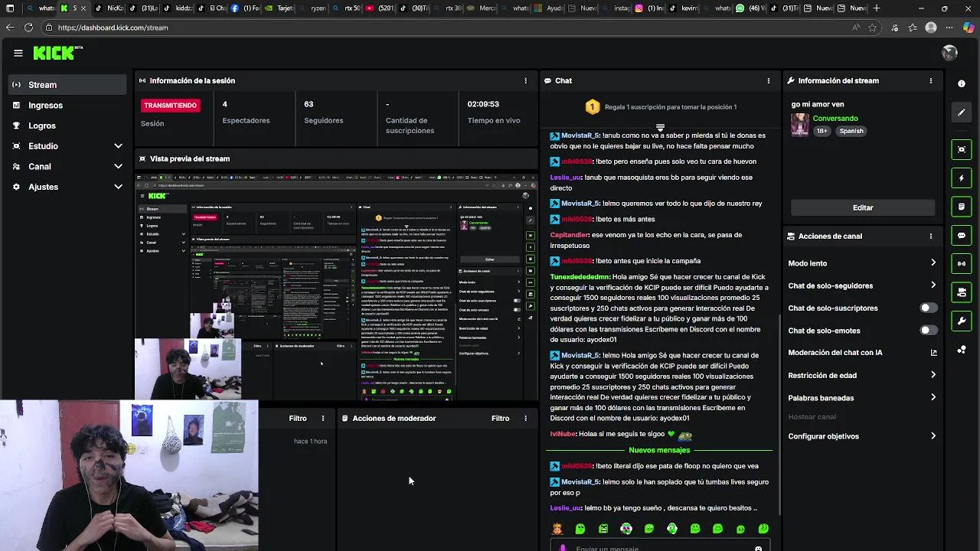Toggle Chat de solo-suscriptores
The height and width of the screenshot is (551, 980).
coord(928,308)
